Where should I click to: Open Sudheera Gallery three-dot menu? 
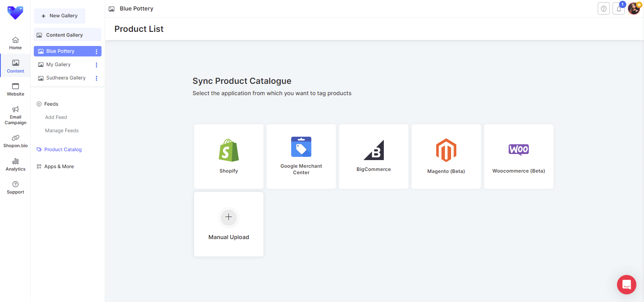point(96,78)
